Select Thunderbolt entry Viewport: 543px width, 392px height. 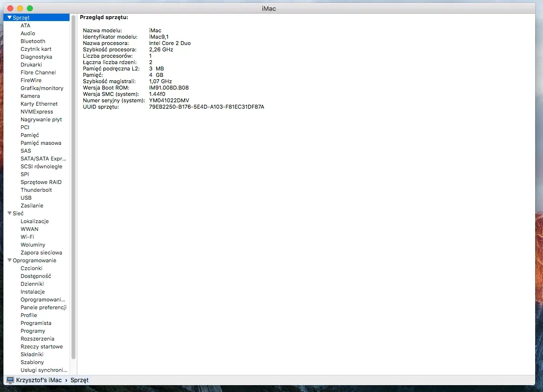tap(36, 190)
